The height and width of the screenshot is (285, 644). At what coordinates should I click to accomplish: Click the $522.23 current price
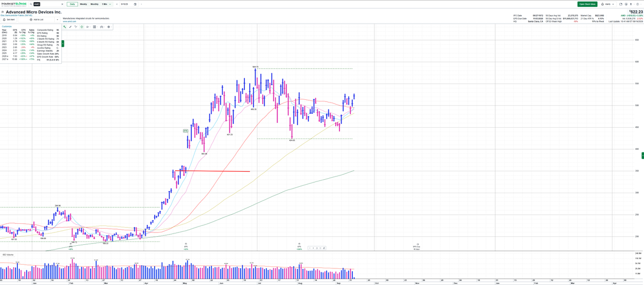tap(636, 11)
